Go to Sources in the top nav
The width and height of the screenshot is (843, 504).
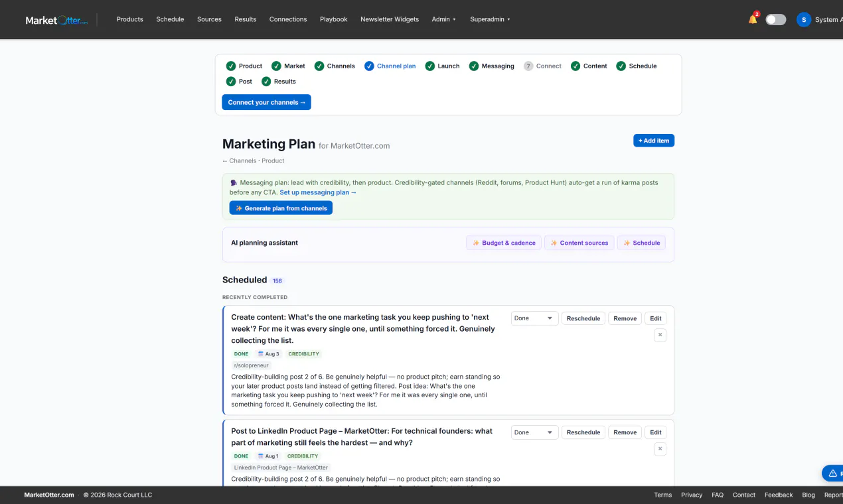click(x=209, y=19)
